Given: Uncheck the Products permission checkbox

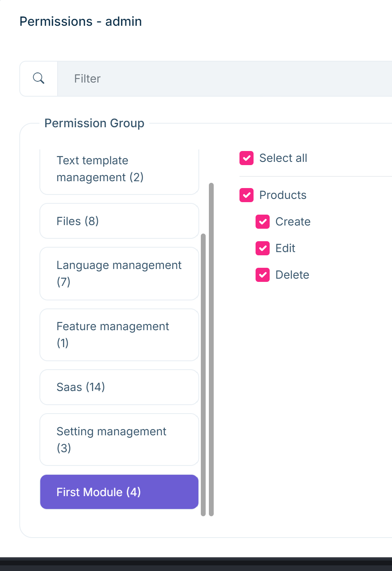Looking at the screenshot, I should 246,195.
